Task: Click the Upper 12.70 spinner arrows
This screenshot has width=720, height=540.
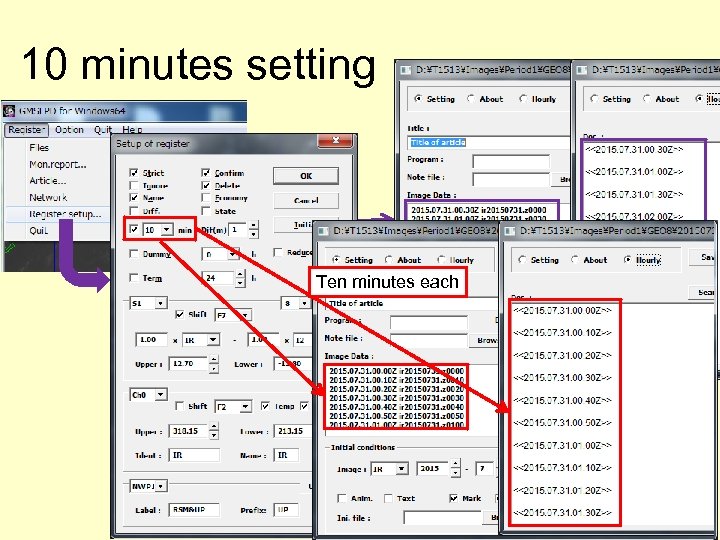Action: click(x=214, y=364)
